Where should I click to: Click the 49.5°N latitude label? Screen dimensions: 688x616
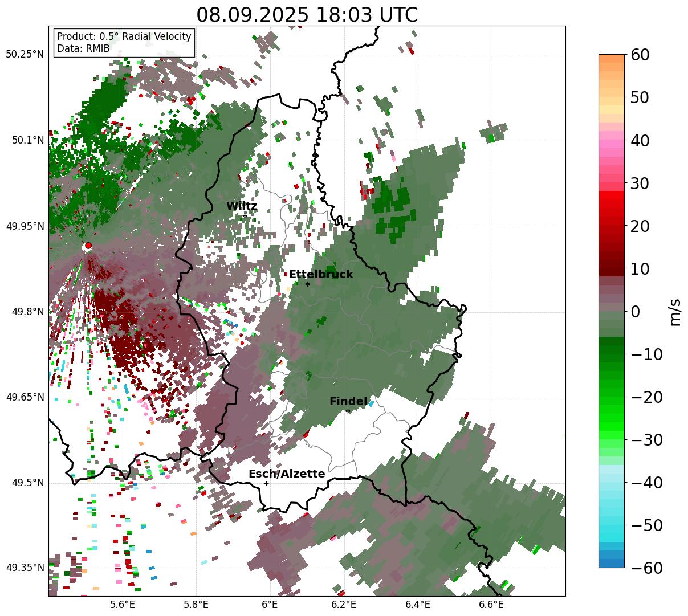click(x=27, y=483)
